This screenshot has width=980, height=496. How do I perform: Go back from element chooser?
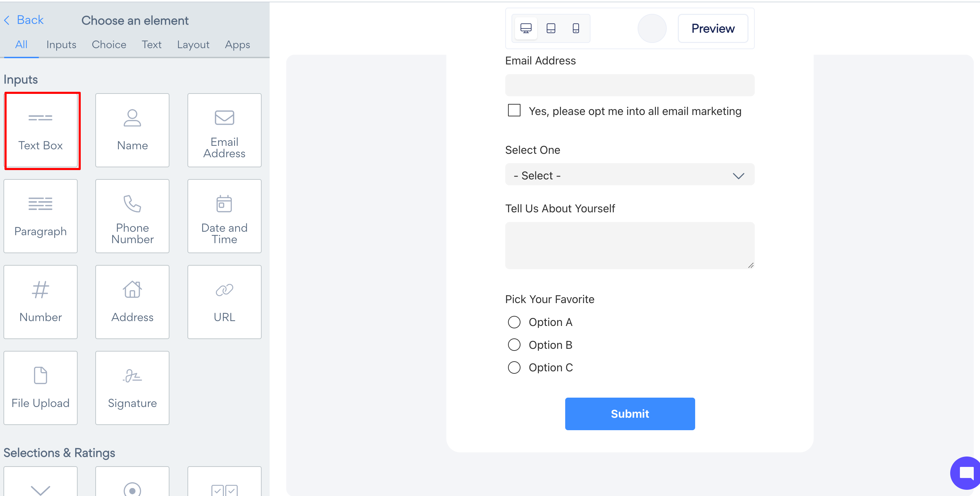(24, 20)
